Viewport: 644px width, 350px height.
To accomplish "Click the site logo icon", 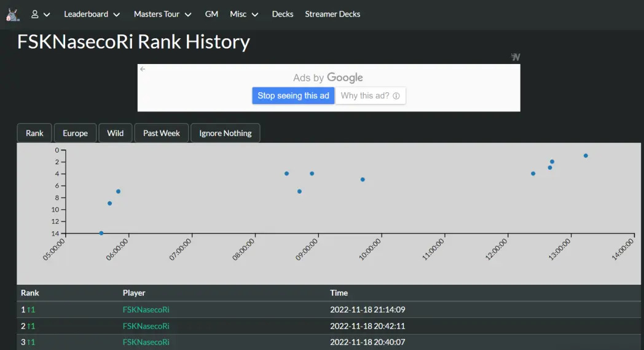I will coord(13,14).
